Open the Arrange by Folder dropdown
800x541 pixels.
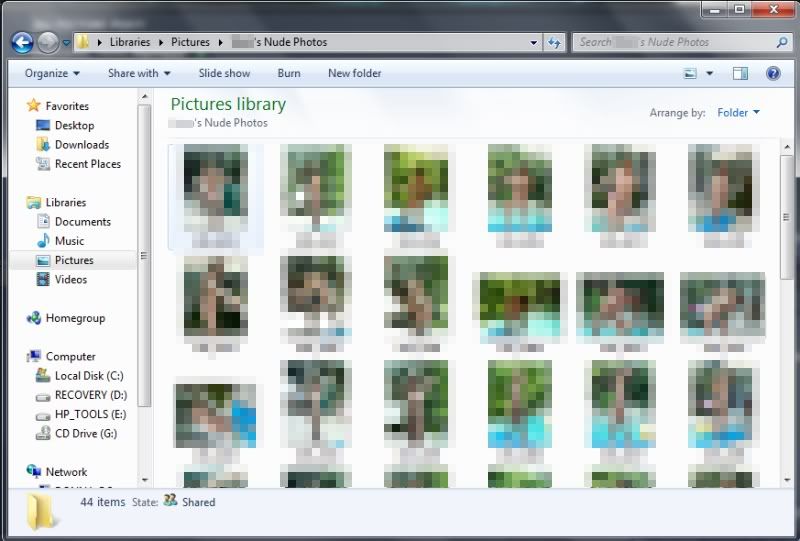coord(738,112)
